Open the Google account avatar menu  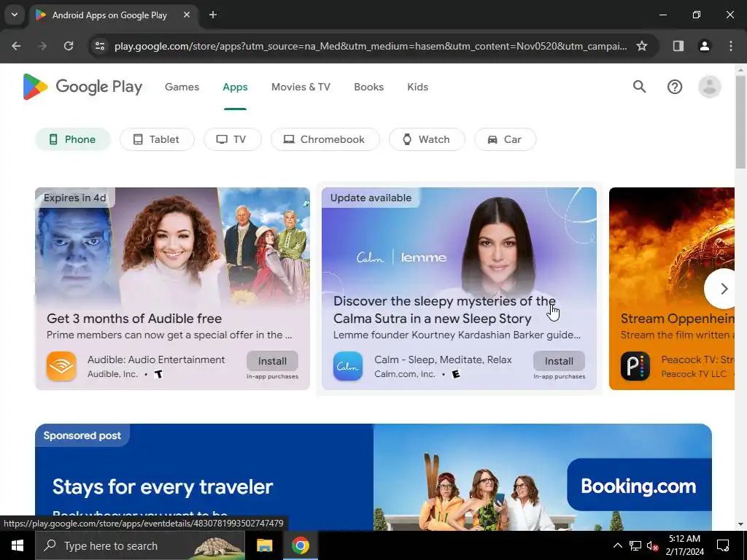click(709, 87)
